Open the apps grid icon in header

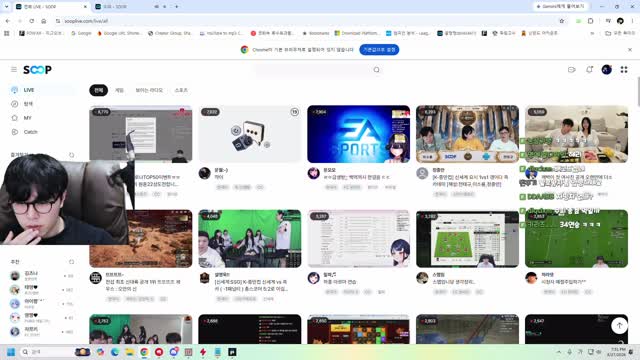[x=624, y=70]
